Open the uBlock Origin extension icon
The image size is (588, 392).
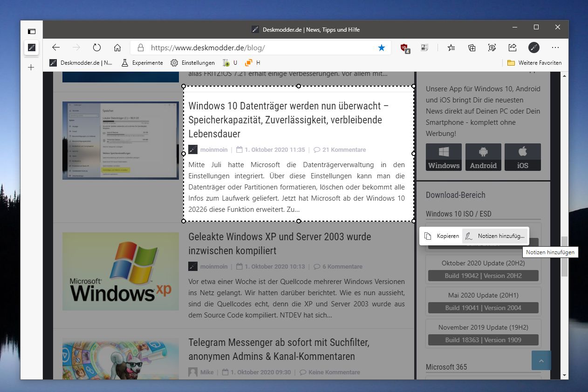405,48
